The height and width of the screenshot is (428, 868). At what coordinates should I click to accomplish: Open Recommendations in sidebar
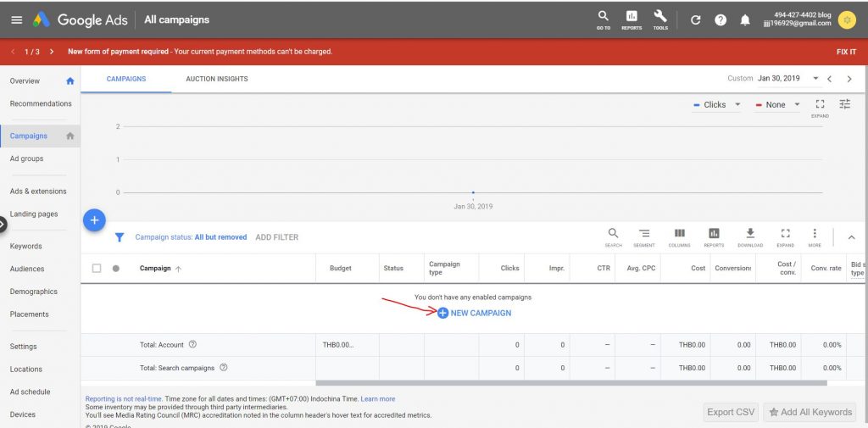(x=41, y=103)
